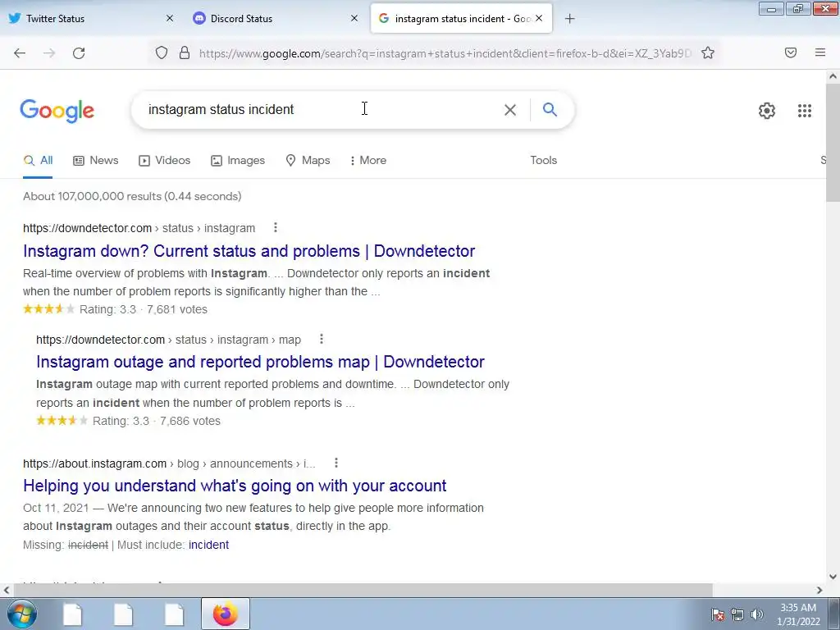The image size is (840, 630).
Task: Clear the Google search box
Action: pyautogui.click(x=510, y=110)
